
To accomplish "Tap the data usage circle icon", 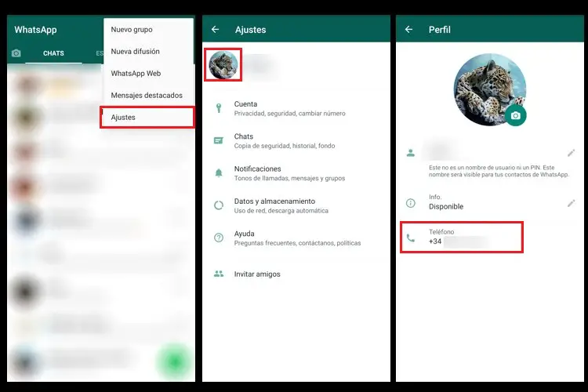I will click(x=219, y=205).
